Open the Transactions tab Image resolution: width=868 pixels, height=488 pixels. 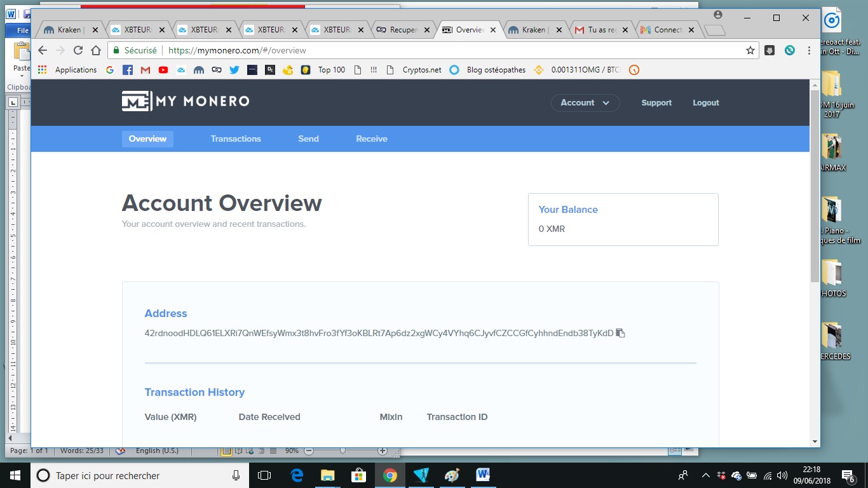[x=236, y=139]
